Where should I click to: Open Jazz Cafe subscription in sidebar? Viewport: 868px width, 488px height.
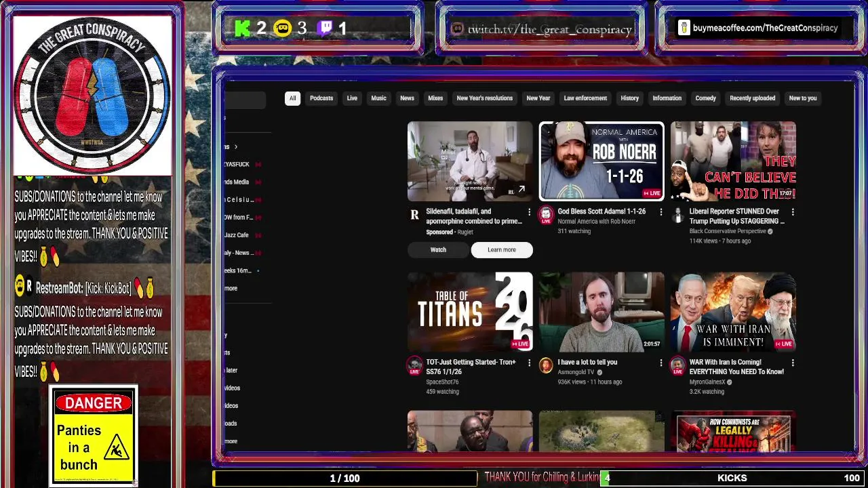237,235
